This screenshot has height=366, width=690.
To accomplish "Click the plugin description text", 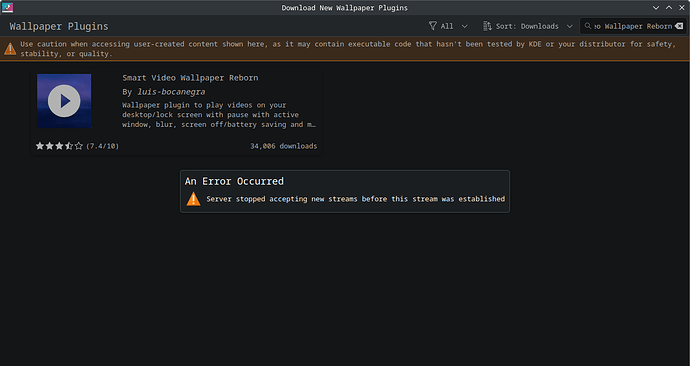I will coord(219,115).
